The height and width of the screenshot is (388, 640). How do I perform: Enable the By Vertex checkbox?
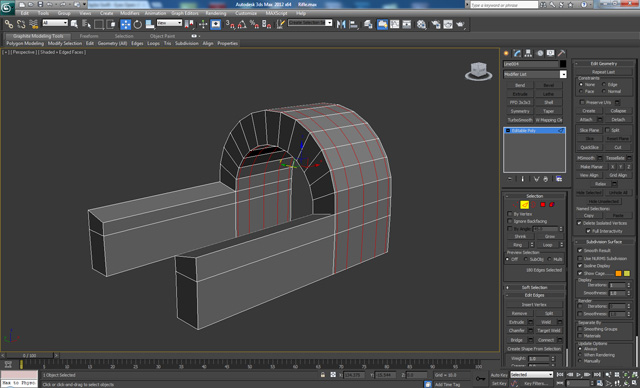509,214
